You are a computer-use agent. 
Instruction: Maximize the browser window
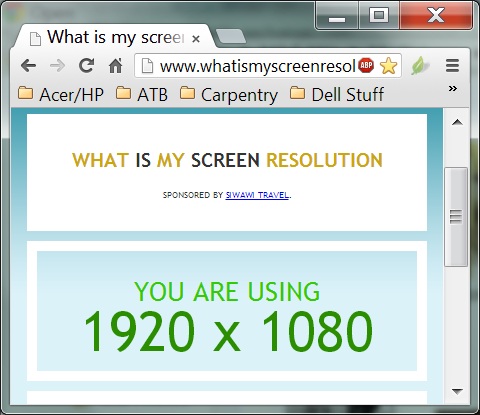(x=379, y=16)
